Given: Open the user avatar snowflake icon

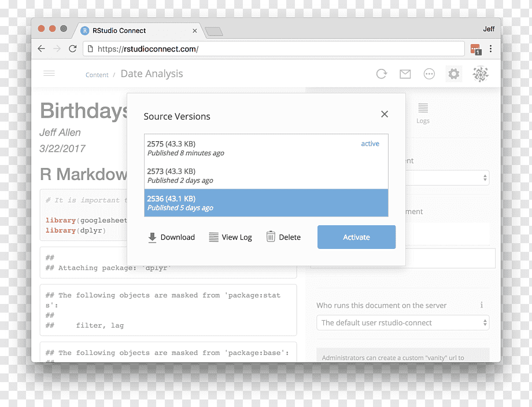Looking at the screenshot, I should point(481,74).
